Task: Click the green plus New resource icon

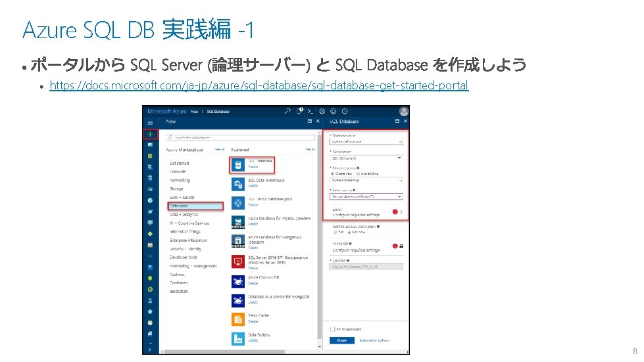Action: pyautogui.click(x=151, y=134)
